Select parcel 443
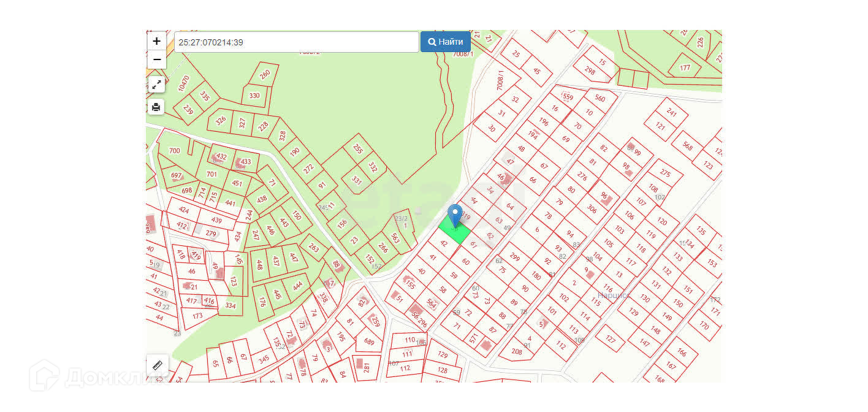This screenshot has height=412, width=868. (284, 223)
